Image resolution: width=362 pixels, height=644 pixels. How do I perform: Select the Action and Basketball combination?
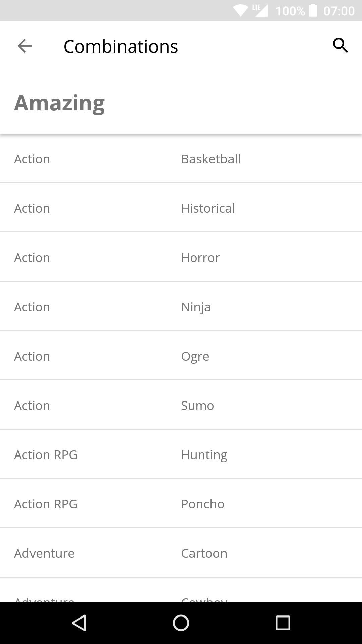pos(181,159)
